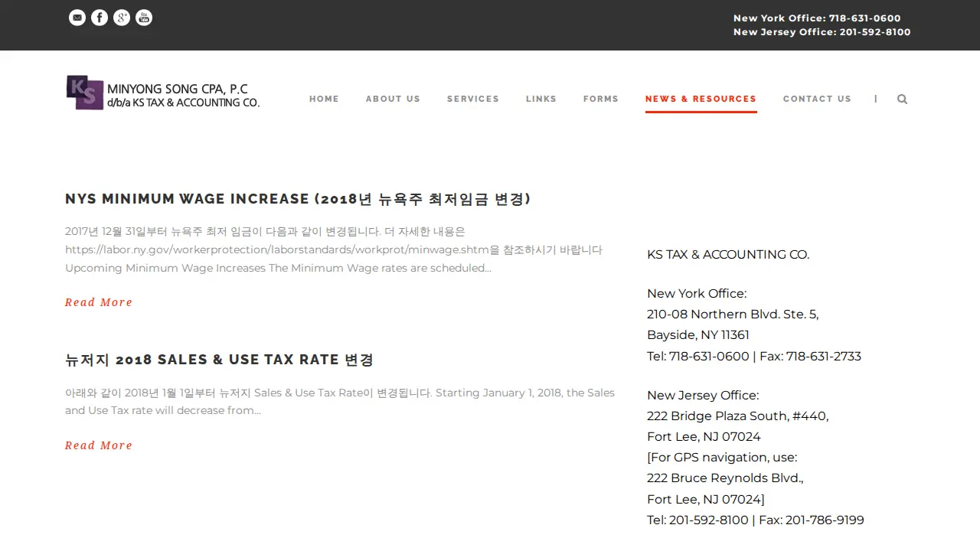Screen dimensions: 980x551
Task: Read More on Sales & Use Tax article
Action: (99, 445)
